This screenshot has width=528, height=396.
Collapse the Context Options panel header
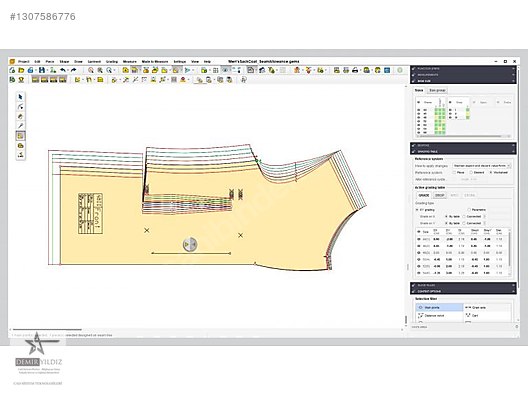point(463,291)
